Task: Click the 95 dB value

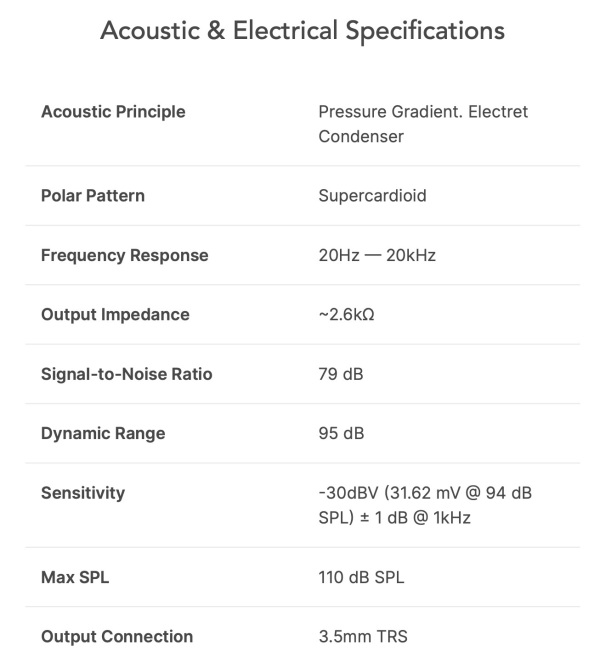Action: [x=341, y=434]
